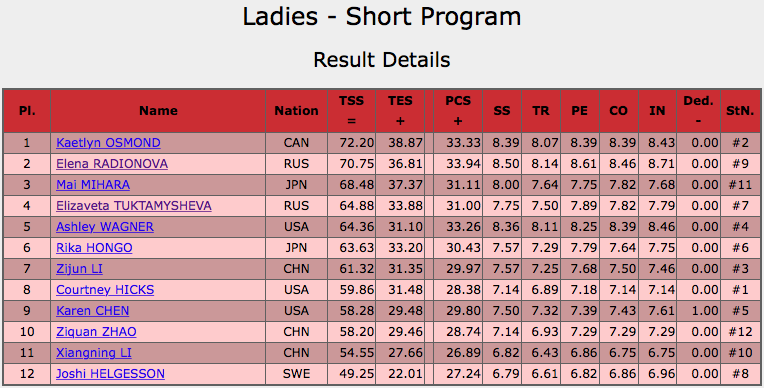Click the TSS column header
The height and width of the screenshot is (388, 764).
click(352, 111)
